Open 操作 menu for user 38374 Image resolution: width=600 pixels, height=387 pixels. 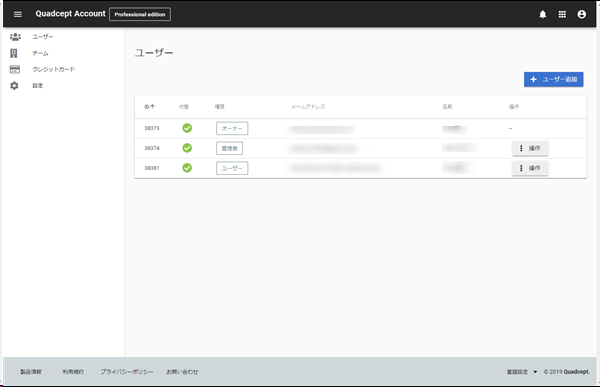pyautogui.click(x=530, y=148)
